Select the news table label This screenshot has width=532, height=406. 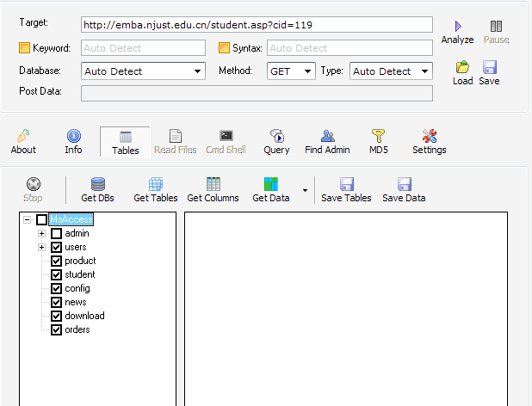(x=75, y=302)
